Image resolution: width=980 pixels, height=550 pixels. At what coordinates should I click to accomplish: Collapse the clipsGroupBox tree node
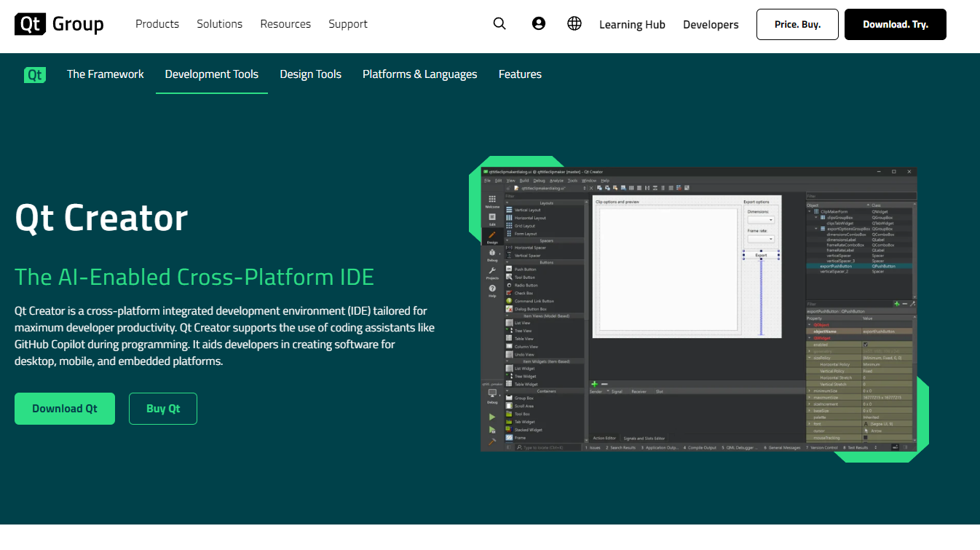coord(815,217)
